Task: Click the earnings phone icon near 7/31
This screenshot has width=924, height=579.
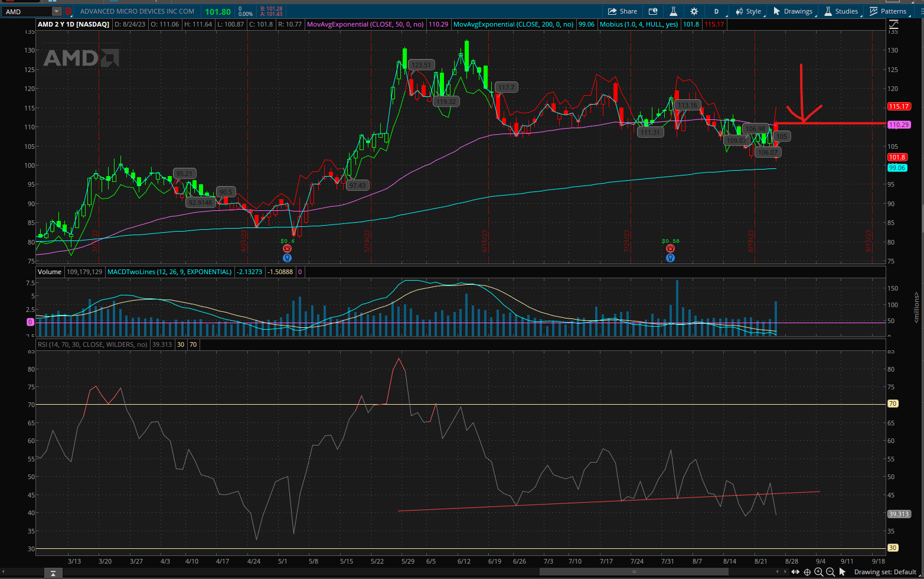Action: click(x=670, y=249)
